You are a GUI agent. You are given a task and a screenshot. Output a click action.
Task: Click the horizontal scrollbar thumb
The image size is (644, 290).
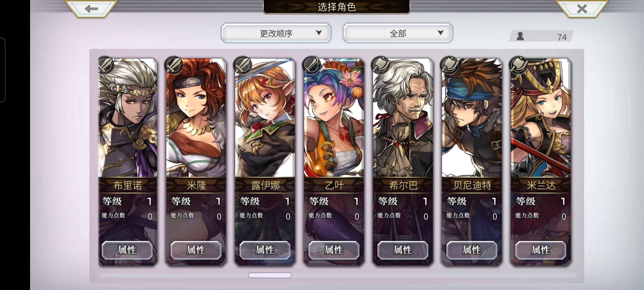coord(270,275)
